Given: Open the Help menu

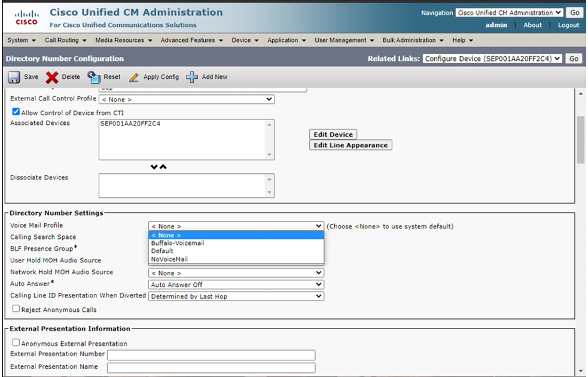Looking at the screenshot, I should point(462,41).
